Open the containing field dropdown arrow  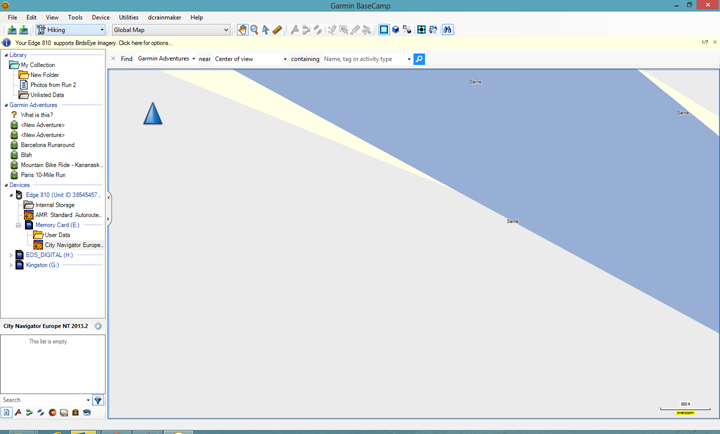409,59
